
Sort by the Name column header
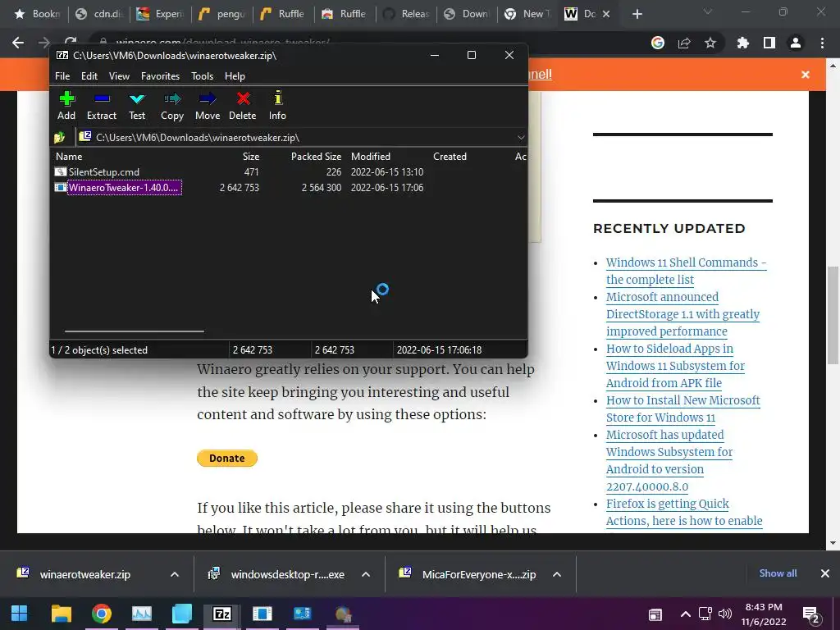point(69,157)
